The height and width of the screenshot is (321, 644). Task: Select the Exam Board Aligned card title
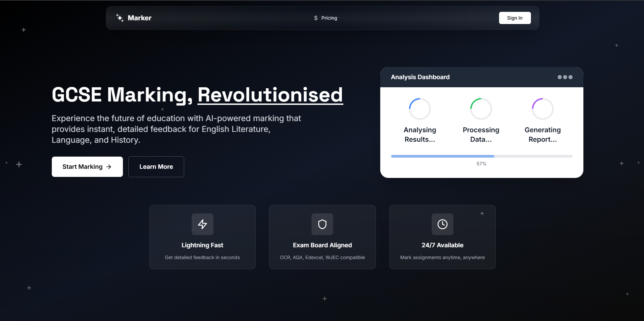(322, 245)
